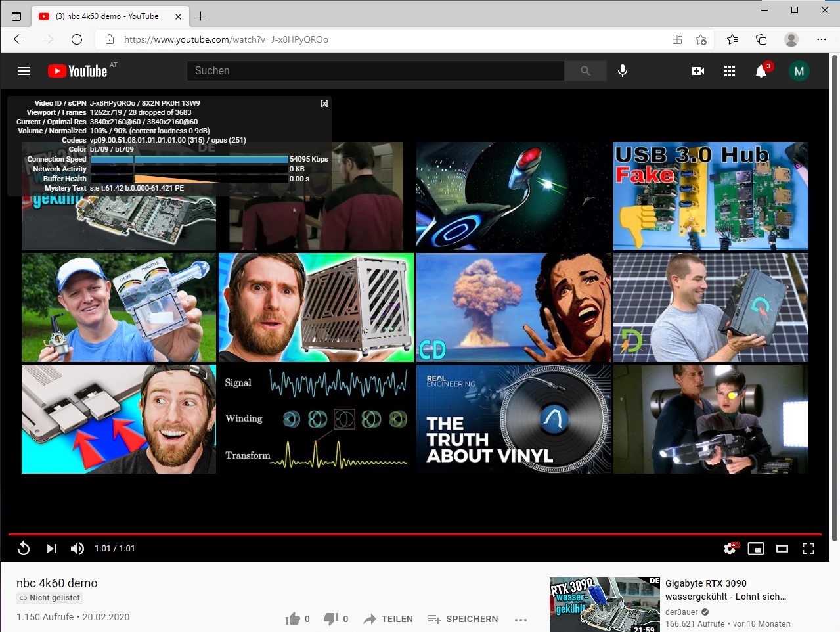Open the YouTube apps grid
The image size is (840, 632).
click(x=730, y=71)
